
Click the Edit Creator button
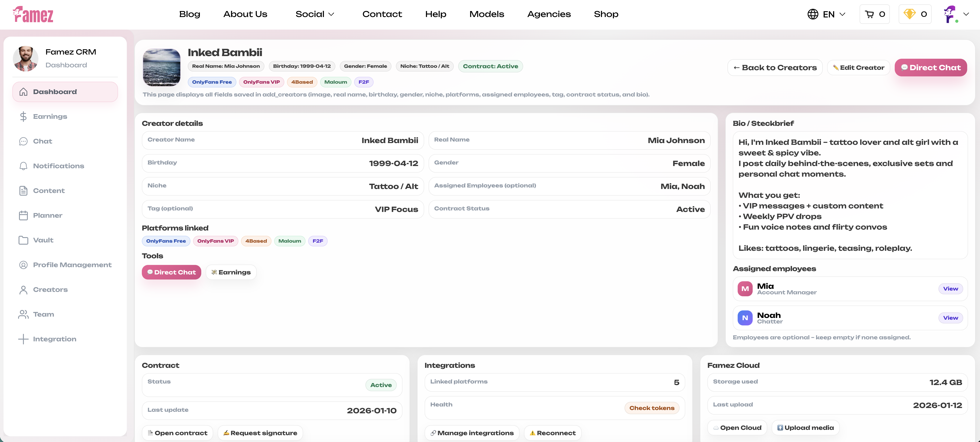(x=858, y=68)
